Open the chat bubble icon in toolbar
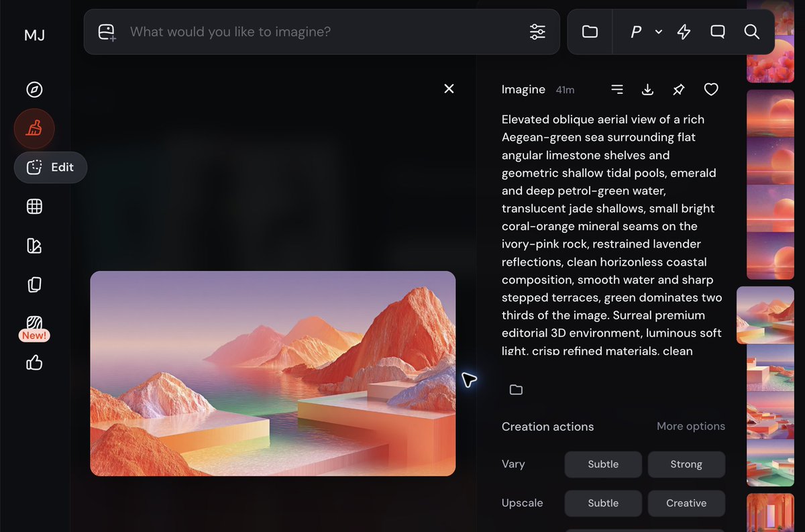 (x=718, y=32)
